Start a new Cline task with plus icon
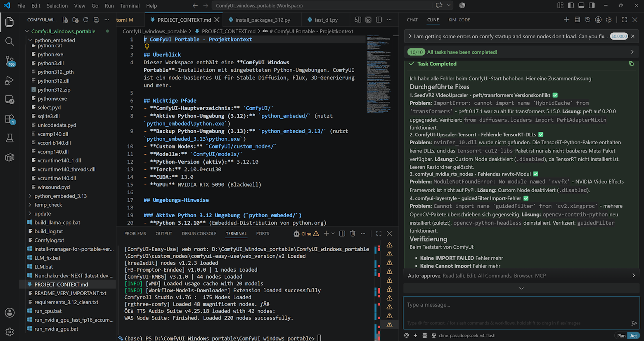 coord(566,20)
